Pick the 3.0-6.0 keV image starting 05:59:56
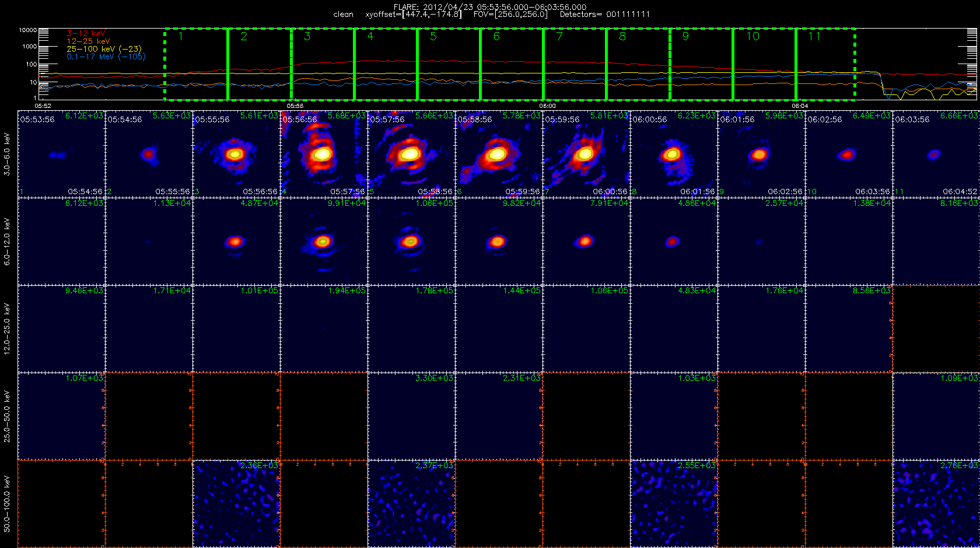The height and width of the screenshot is (548, 980). tap(586, 154)
